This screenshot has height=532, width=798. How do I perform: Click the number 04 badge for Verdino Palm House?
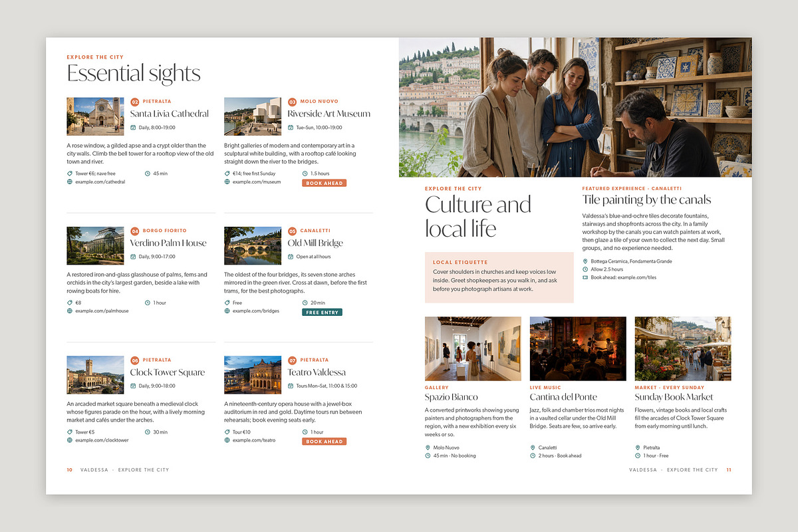(134, 231)
